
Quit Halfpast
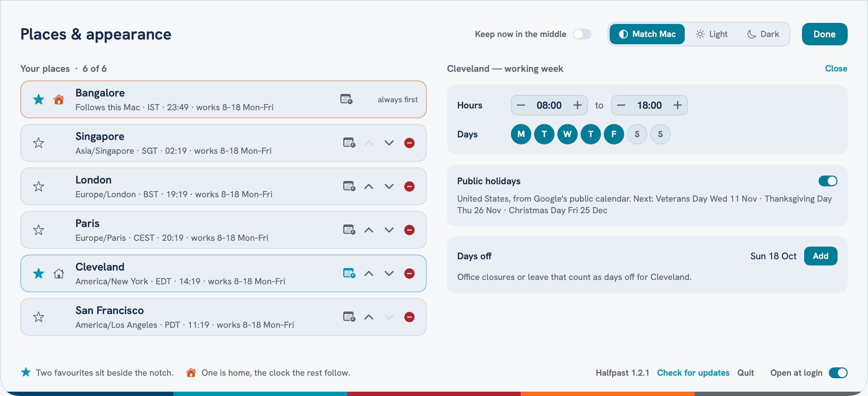745,373
